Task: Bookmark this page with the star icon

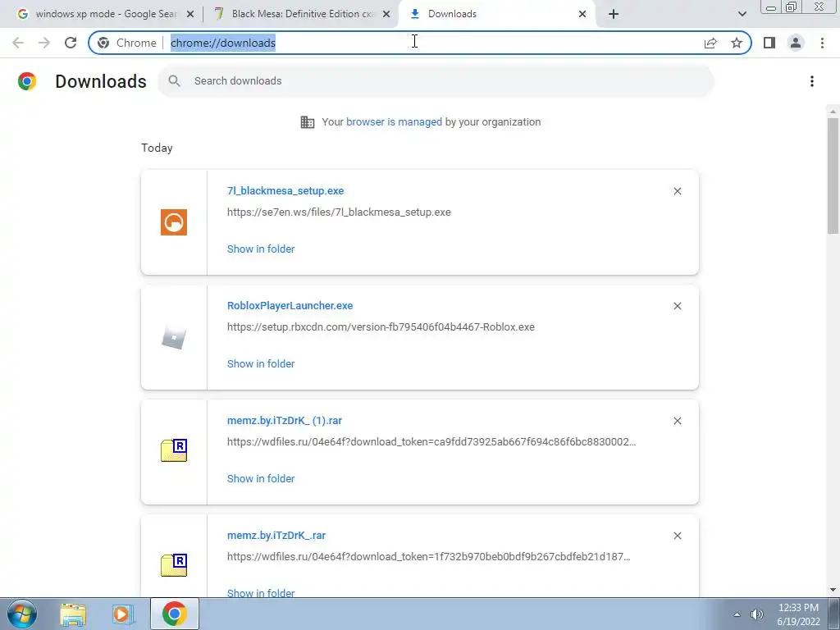Action: (x=737, y=43)
